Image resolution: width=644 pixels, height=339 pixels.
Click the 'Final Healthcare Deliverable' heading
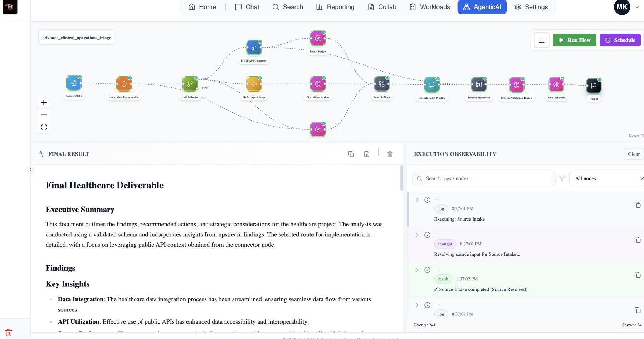[104, 185]
